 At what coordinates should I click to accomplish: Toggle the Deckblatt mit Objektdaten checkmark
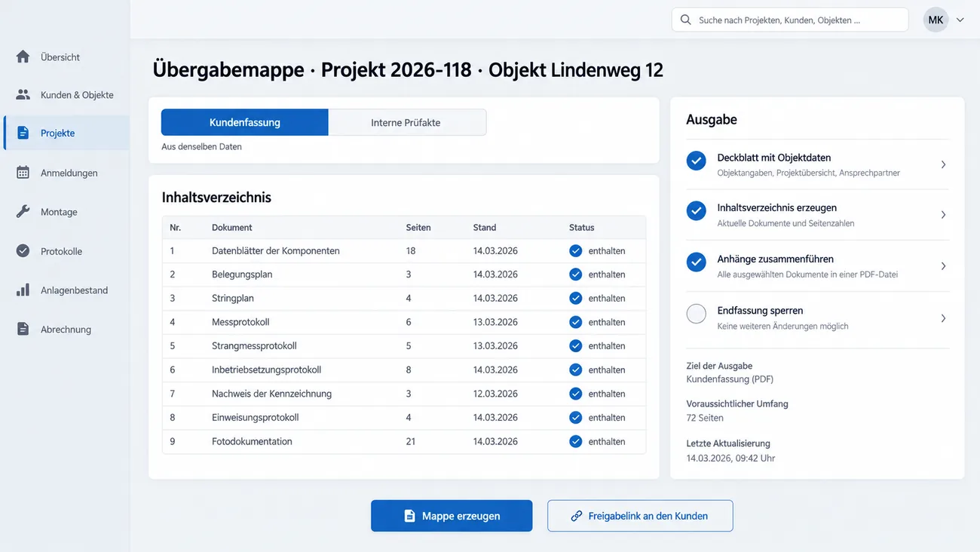coord(697,161)
